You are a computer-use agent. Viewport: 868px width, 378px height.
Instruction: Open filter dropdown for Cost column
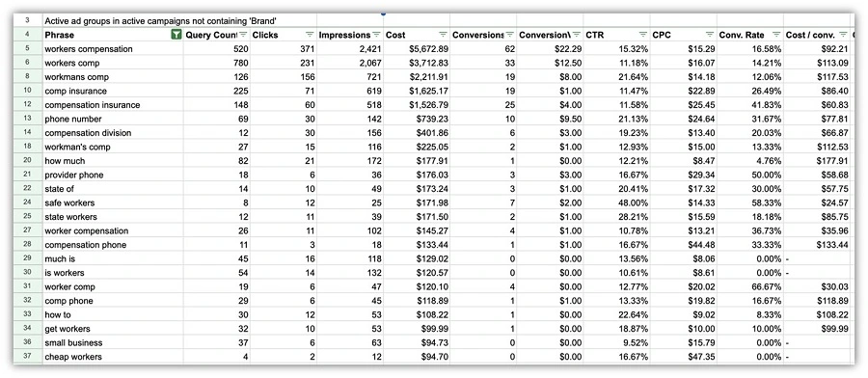(x=443, y=35)
